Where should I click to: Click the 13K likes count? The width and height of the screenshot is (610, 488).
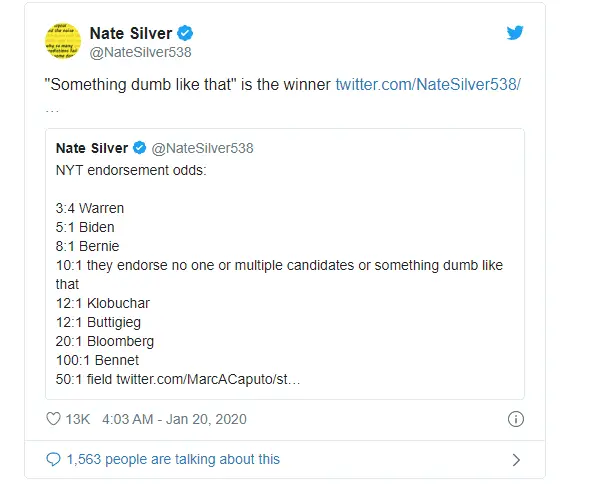[x=78, y=419]
